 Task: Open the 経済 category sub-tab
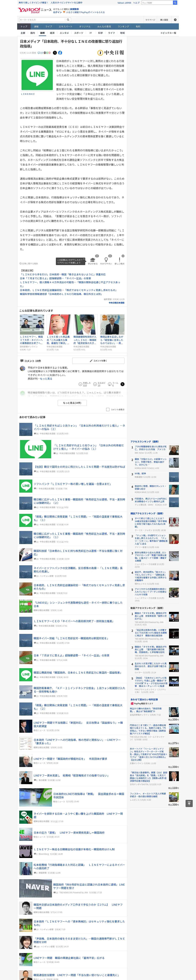point(52,33)
